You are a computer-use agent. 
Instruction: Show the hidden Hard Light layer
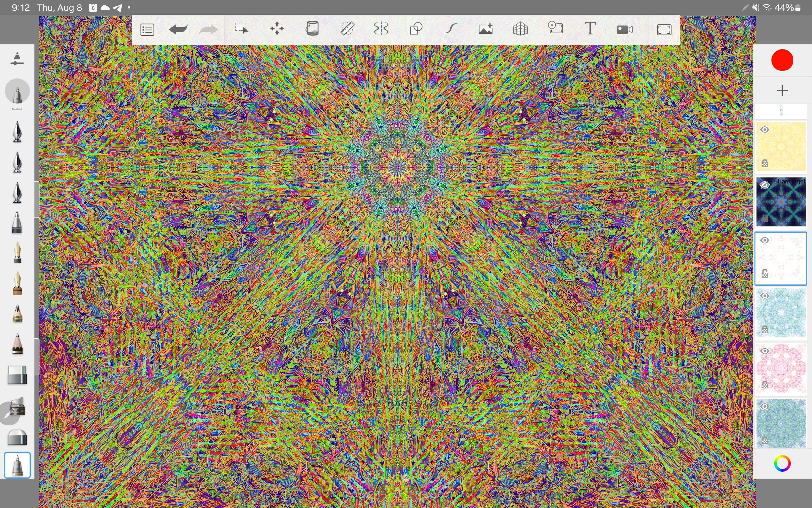tap(765, 185)
